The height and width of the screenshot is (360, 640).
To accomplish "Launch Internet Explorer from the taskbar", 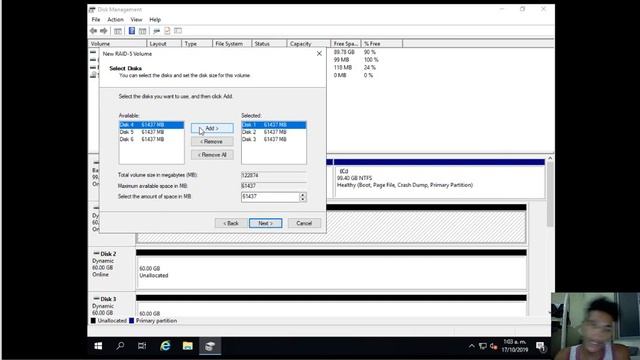I will [165, 346].
